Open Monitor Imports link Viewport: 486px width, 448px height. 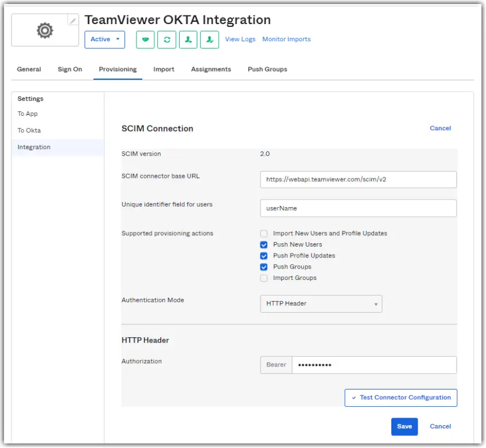click(x=286, y=39)
